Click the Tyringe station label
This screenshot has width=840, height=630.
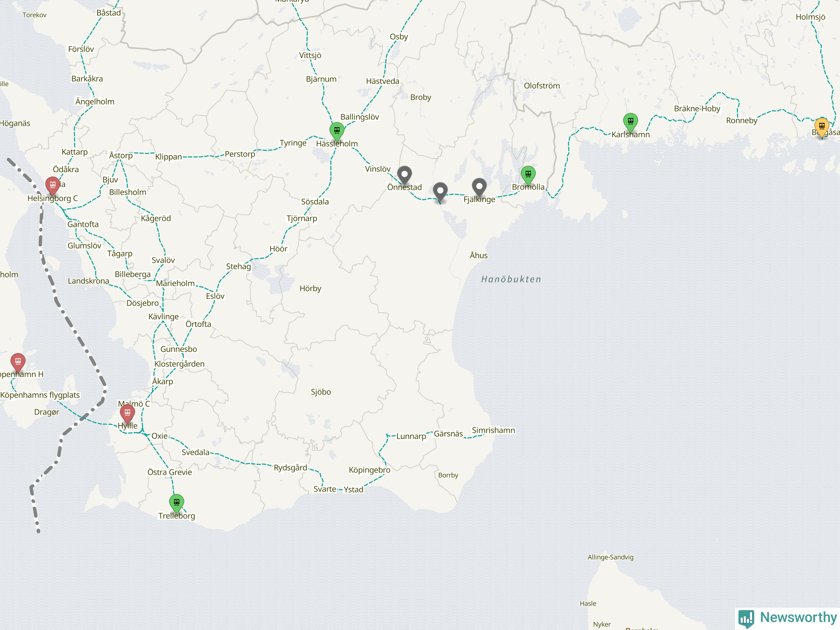[x=293, y=143]
